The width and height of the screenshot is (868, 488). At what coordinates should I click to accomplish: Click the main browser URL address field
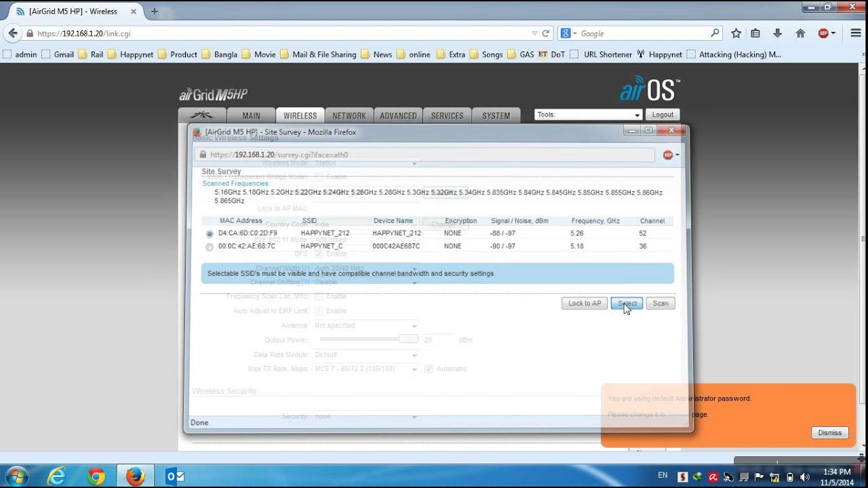(281, 33)
